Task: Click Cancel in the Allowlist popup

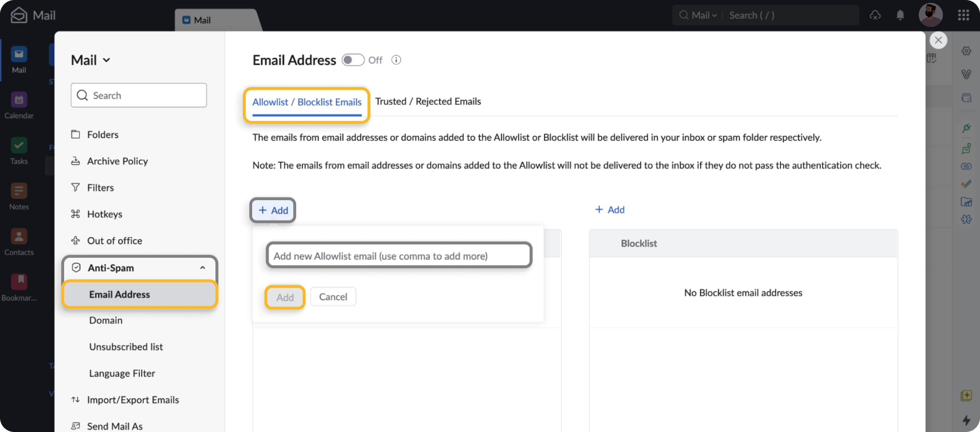Action: pos(333,297)
